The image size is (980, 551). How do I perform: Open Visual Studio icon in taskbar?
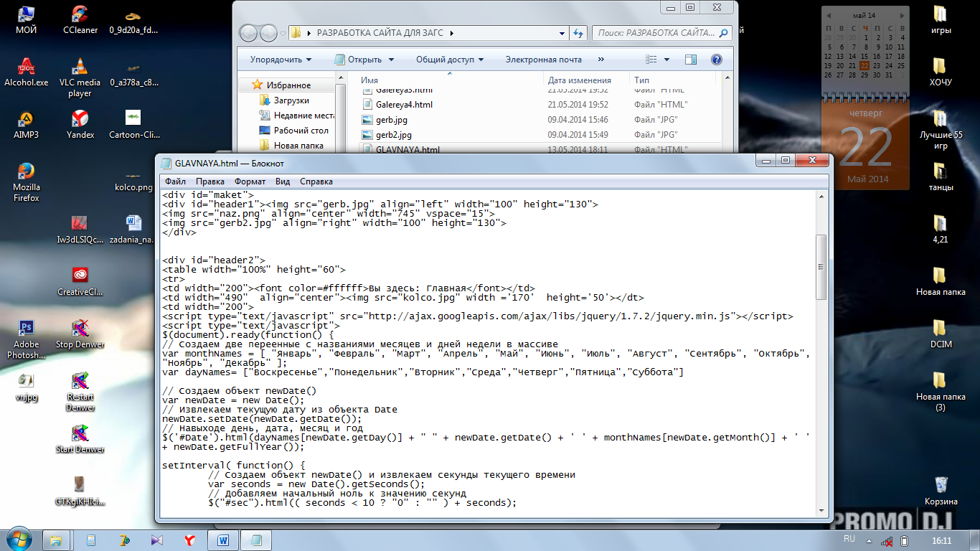pos(157,540)
